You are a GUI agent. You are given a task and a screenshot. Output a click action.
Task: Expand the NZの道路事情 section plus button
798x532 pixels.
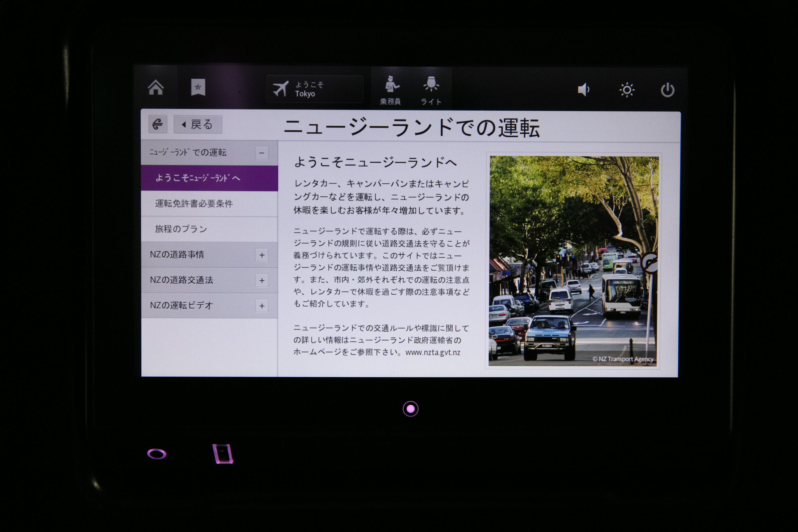pyautogui.click(x=262, y=255)
